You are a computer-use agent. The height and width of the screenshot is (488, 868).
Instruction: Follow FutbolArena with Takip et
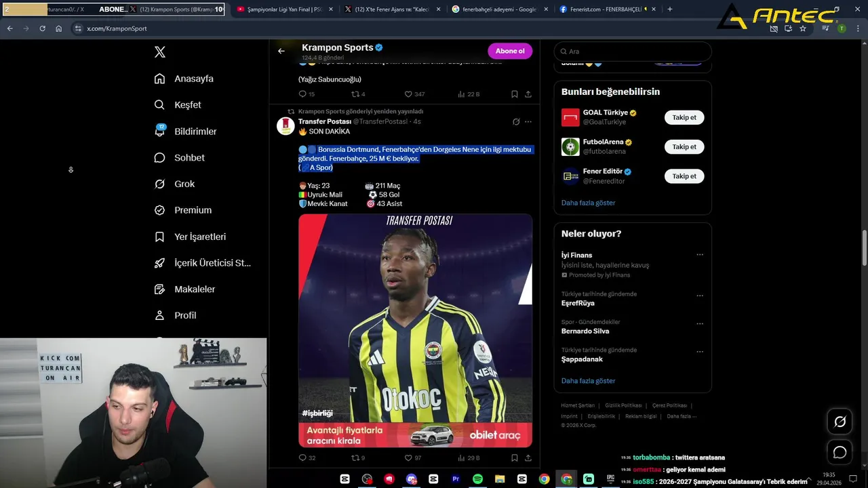[x=684, y=146]
